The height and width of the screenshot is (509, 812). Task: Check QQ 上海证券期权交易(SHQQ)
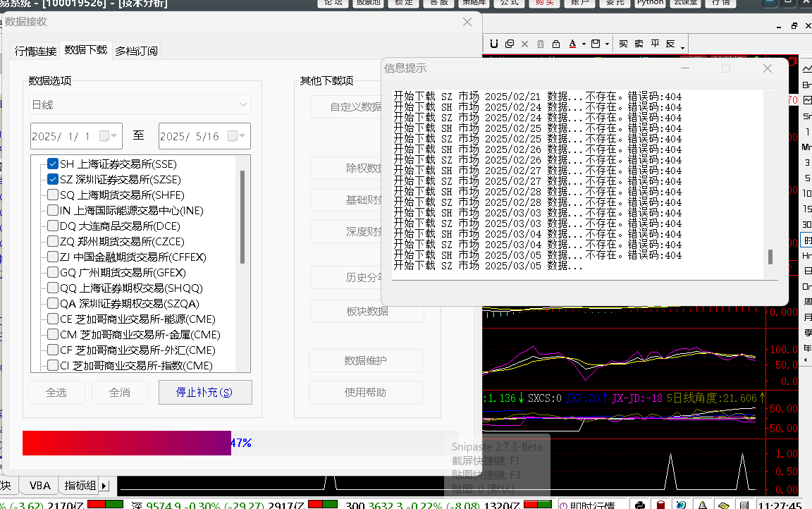pyautogui.click(x=53, y=288)
